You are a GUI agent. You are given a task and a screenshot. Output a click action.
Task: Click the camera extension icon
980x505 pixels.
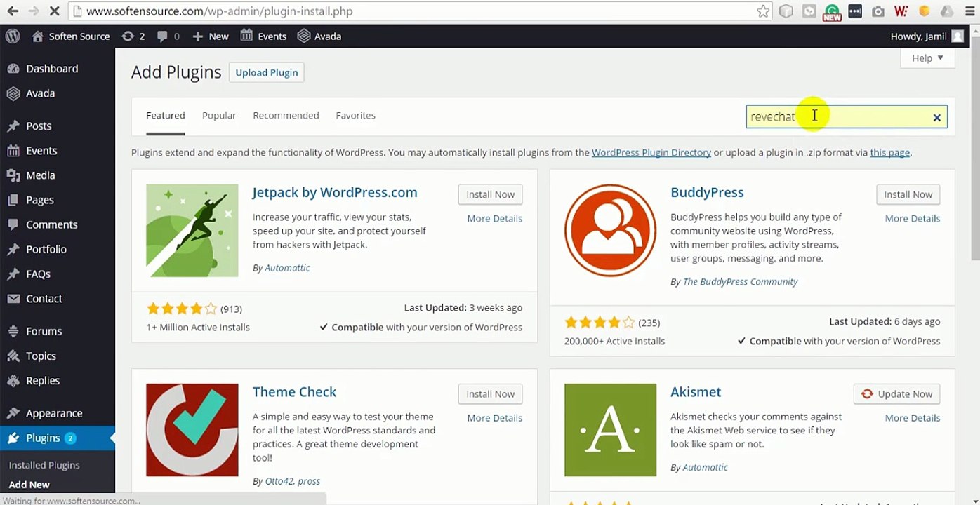pyautogui.click(x=878, y=11)
